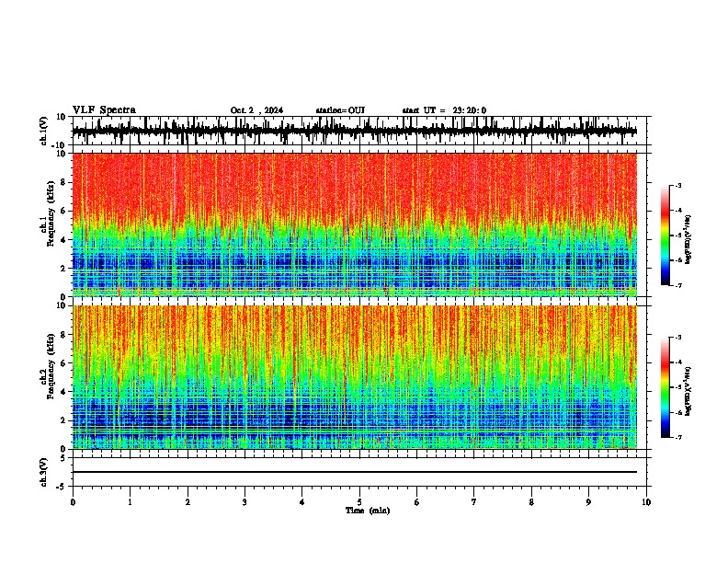Screen dimensions: 728x563
Task: Click the ch.3(V) flat line trace
Action: (355, 472)
